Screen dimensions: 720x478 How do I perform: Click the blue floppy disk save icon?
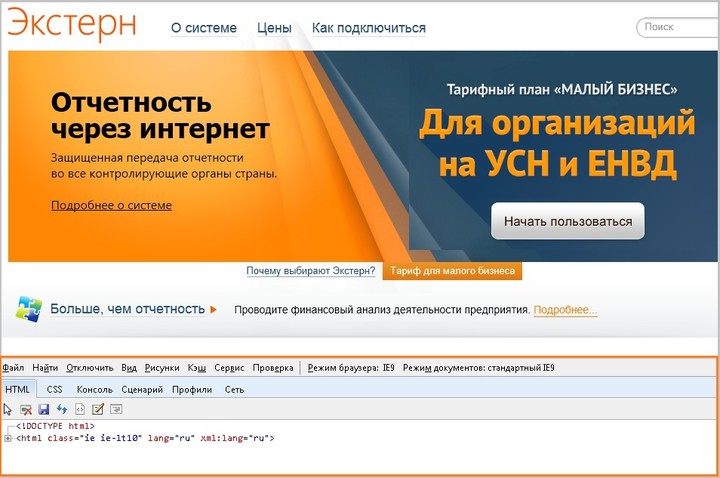tap(44, 409)
